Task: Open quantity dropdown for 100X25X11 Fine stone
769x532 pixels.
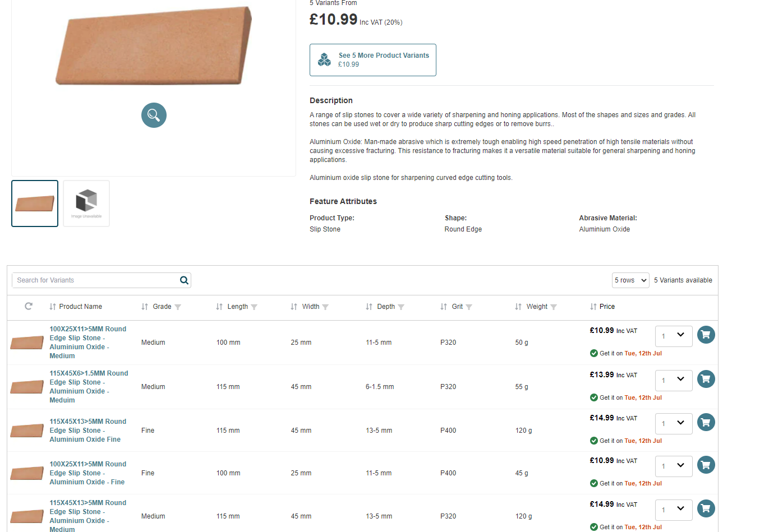Action: click(x=673, y=466)
